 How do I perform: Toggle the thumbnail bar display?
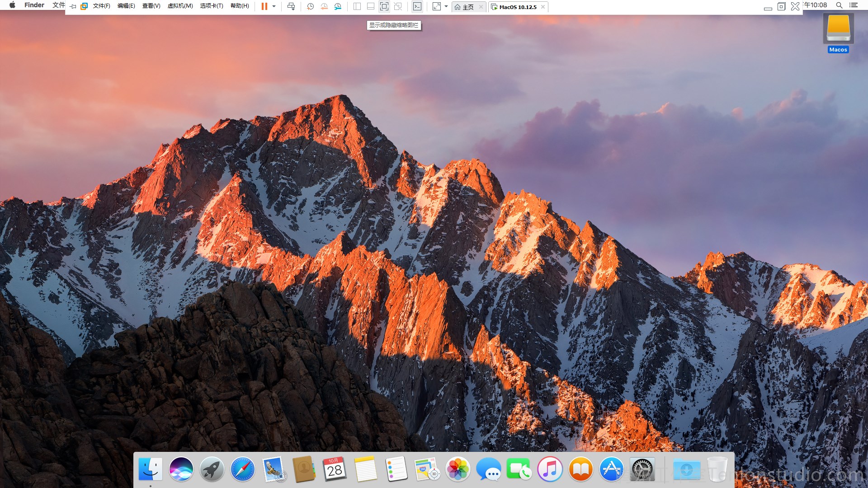371,6
